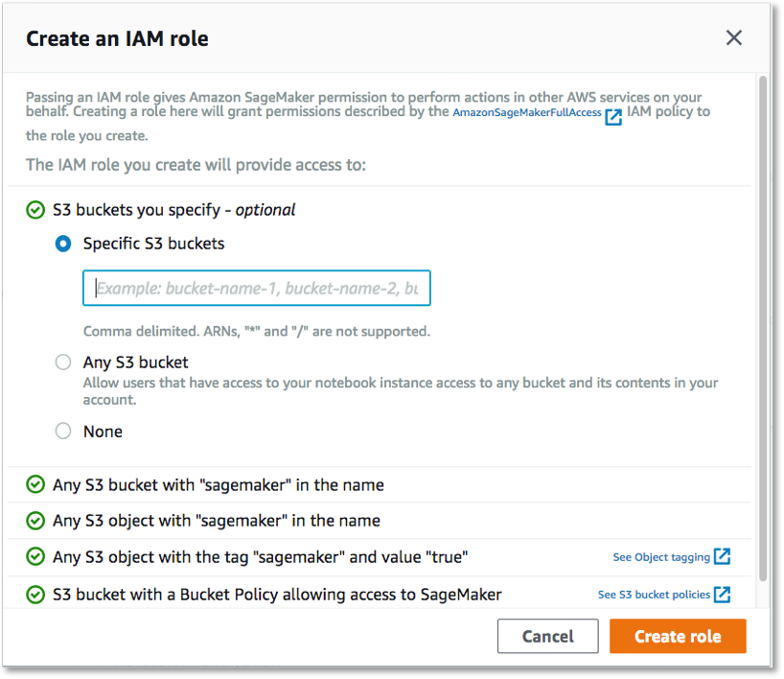Click green checkmark beside S3 buckets you specify

pyautogui.click(x=35, y=210)
